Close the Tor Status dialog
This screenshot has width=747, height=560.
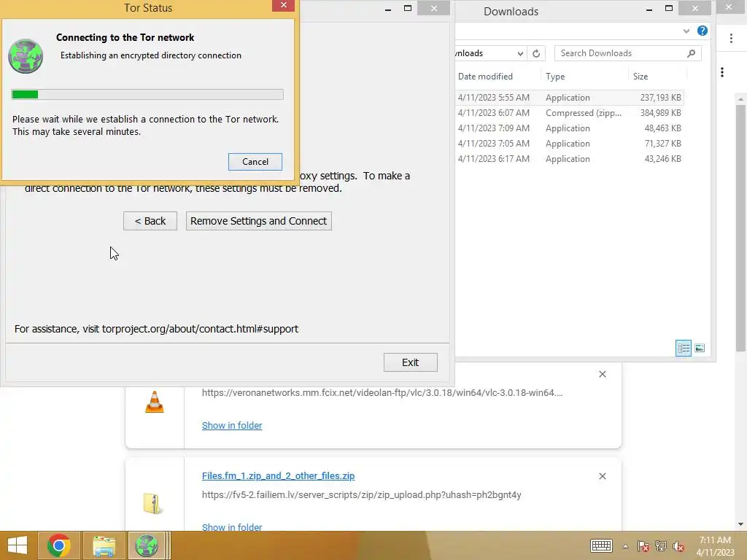coord(284,5)
